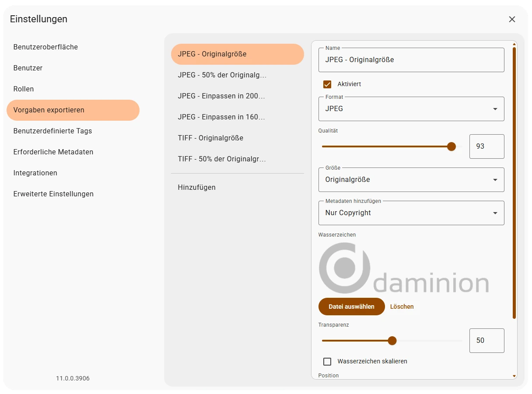The image size is (532, 394).
Task: Open Metadaten hinzufügen dropdown
Action: pos(411,213)
